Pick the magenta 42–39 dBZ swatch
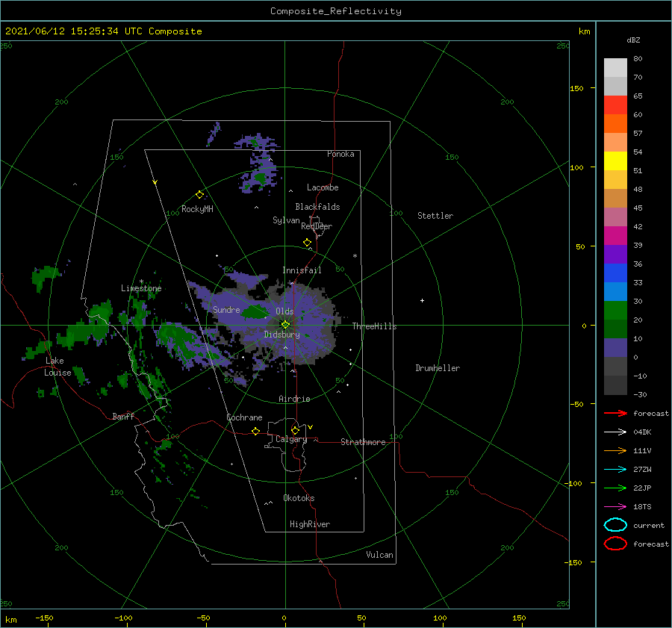The height and width of the screenshot is (628, 672). [x=615, y=235]
